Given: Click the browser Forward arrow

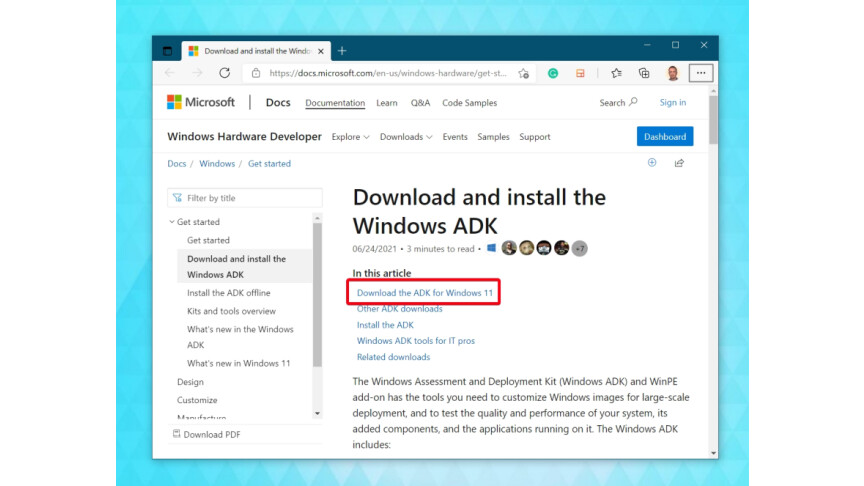Looking at the screenshot, I should pyautogui.click(x=197, y=73).
